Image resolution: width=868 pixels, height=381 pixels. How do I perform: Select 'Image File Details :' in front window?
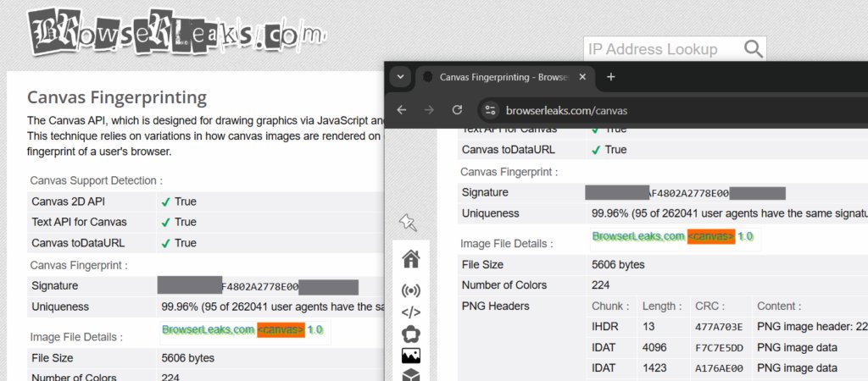point(507,244)
